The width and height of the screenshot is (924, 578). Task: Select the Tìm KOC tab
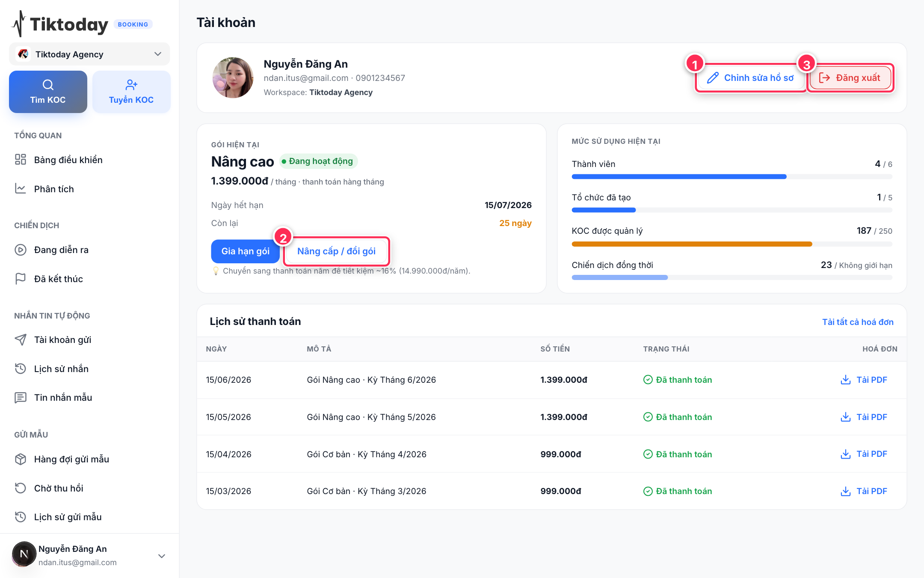(48, 92)
